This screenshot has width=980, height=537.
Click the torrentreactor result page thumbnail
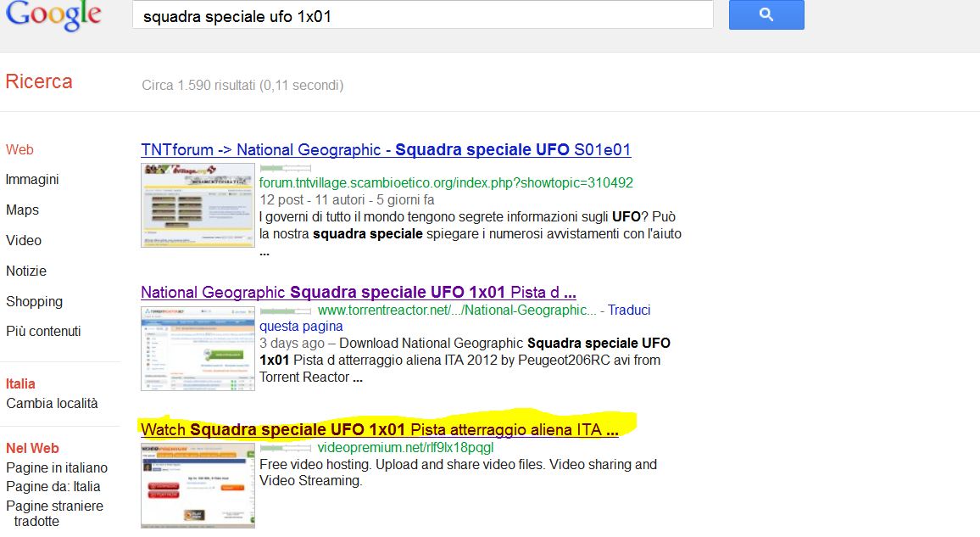point(198,348)
